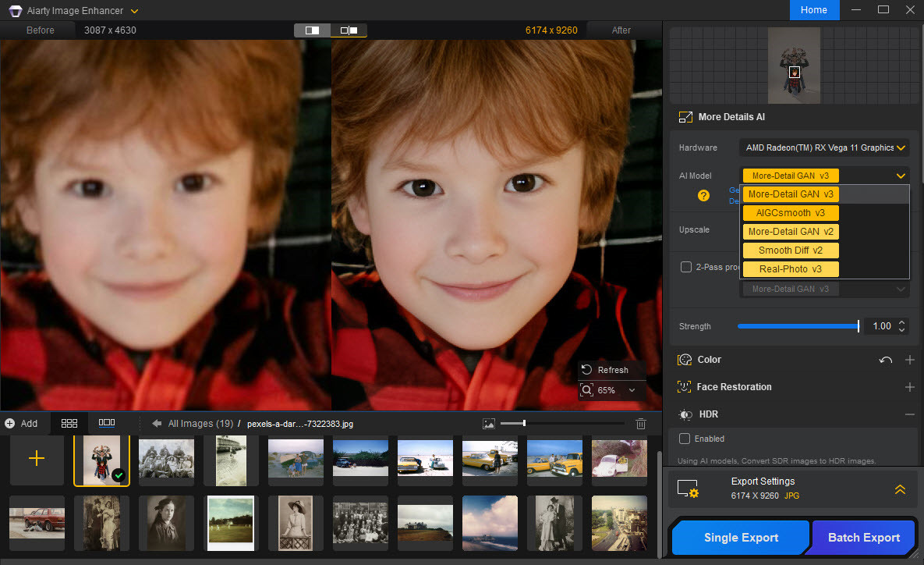Click the HDR panel icon
The height and width of the screenshot is (565, 924).
point(685,414)
